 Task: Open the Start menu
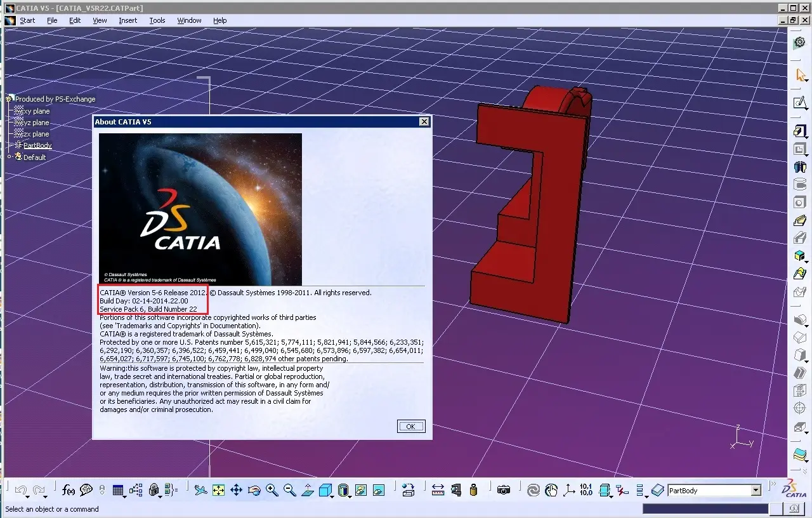click(27, 20)
